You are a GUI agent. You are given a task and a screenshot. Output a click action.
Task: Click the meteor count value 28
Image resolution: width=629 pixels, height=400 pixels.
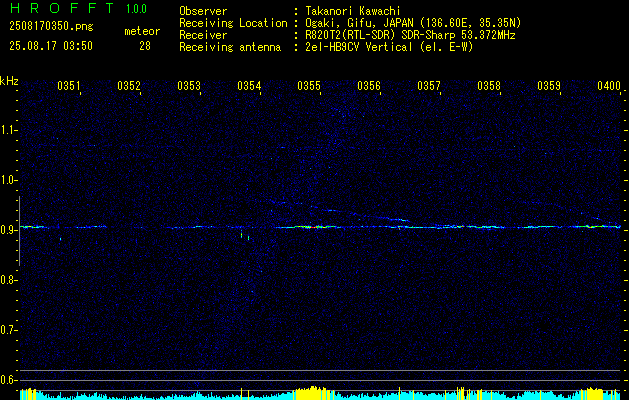pos(145,46)
